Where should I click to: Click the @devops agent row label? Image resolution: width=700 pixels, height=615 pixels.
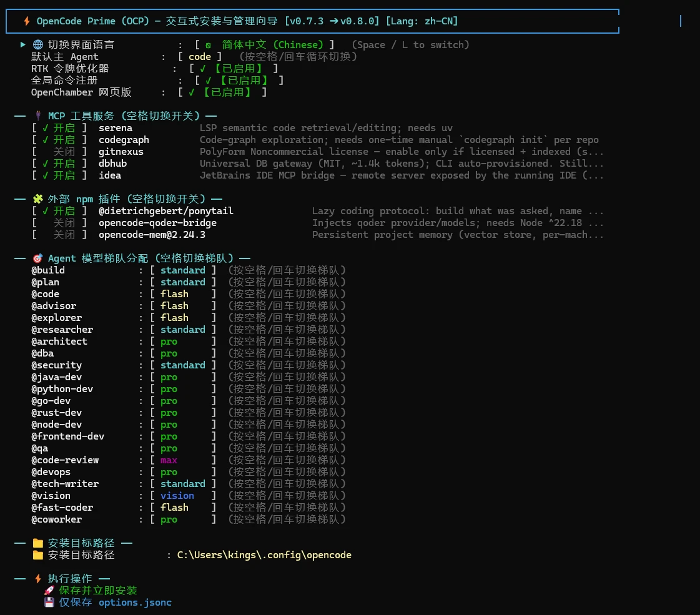pos(51,472)
